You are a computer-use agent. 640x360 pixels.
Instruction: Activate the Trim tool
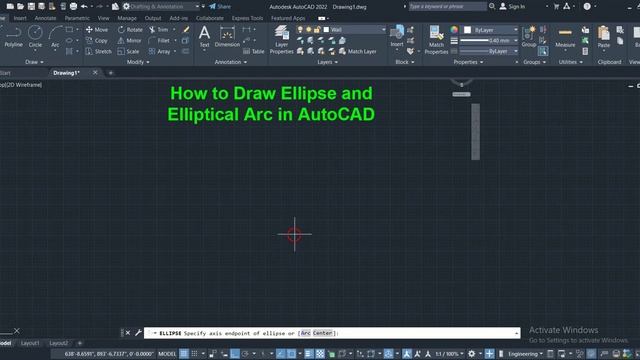click(158, 30)
